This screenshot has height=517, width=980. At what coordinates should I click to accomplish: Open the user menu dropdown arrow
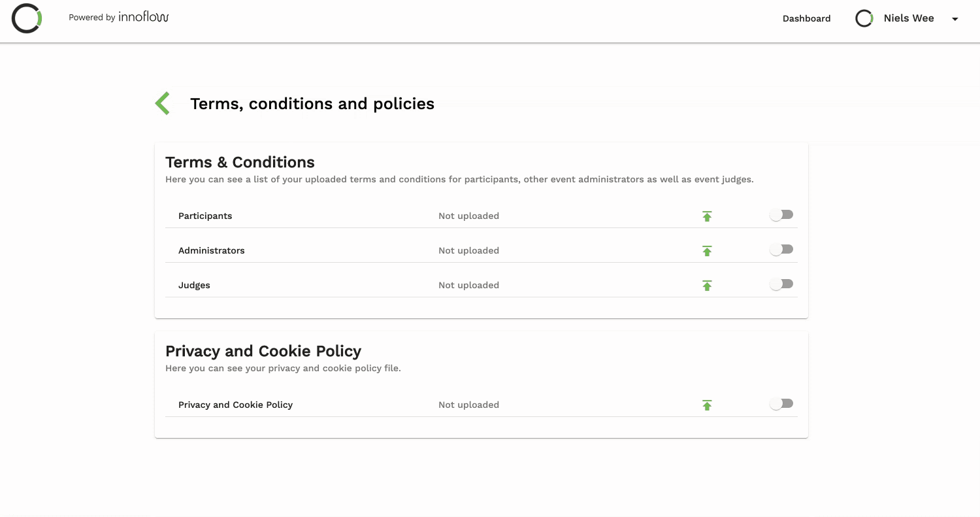955,19
